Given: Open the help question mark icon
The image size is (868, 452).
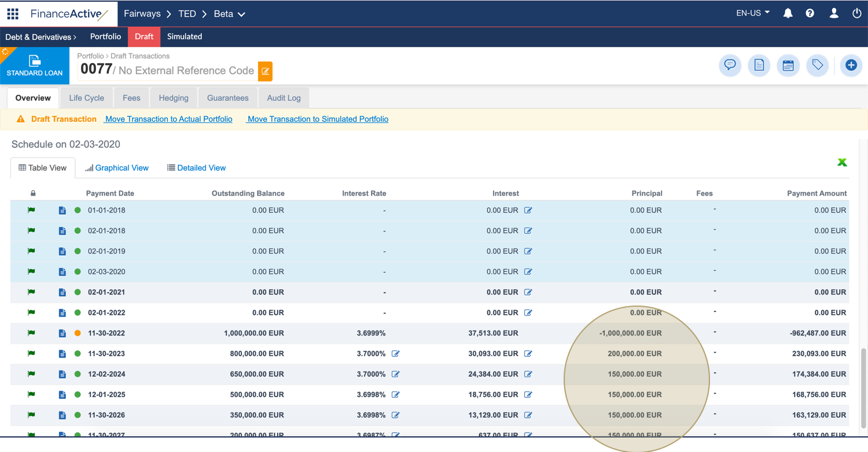Looking at the screenshot, I should (x=810, y=12).
